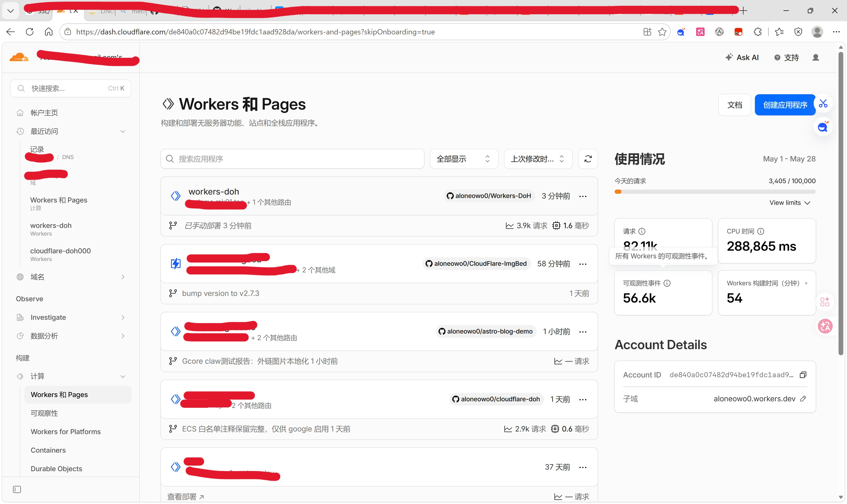Edit the workers.dev subdomain
Viewport: 847px width, 504px height.
tap(803, 399)
